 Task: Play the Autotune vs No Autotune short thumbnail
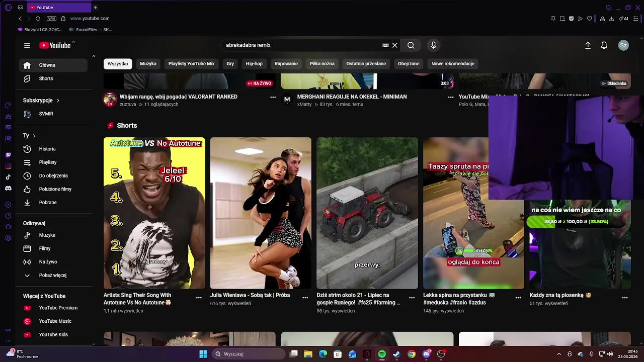click(x=154, y=213)
